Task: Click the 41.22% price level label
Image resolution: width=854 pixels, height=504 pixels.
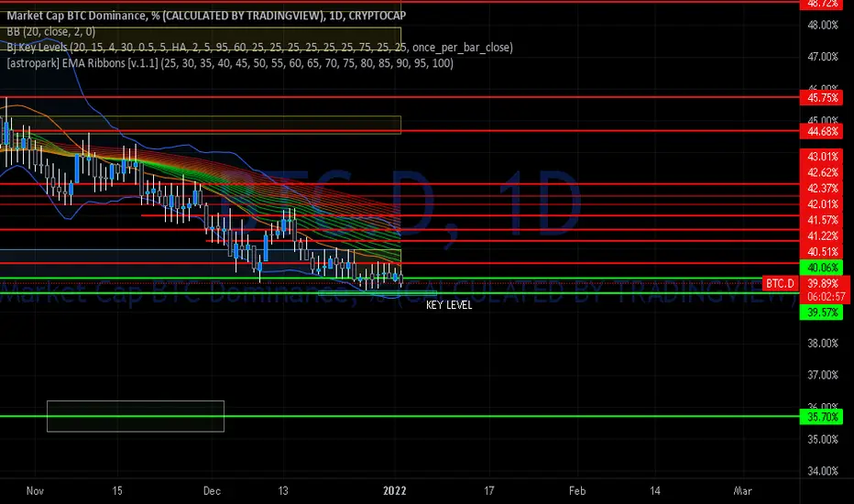Action: coord(821,236)
